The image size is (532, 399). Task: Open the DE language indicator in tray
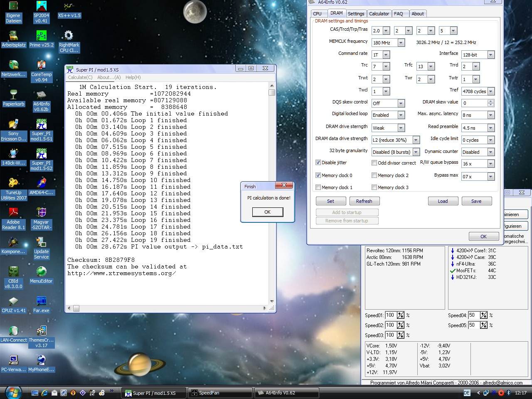[467, 393]
